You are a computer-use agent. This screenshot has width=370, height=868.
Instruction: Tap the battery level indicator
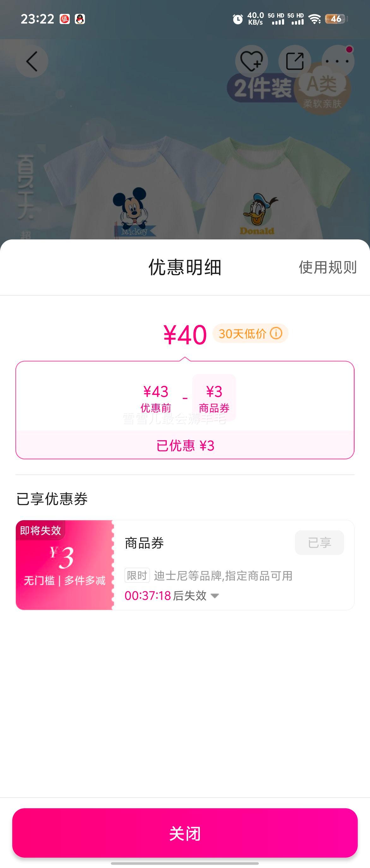click(336, 19)
